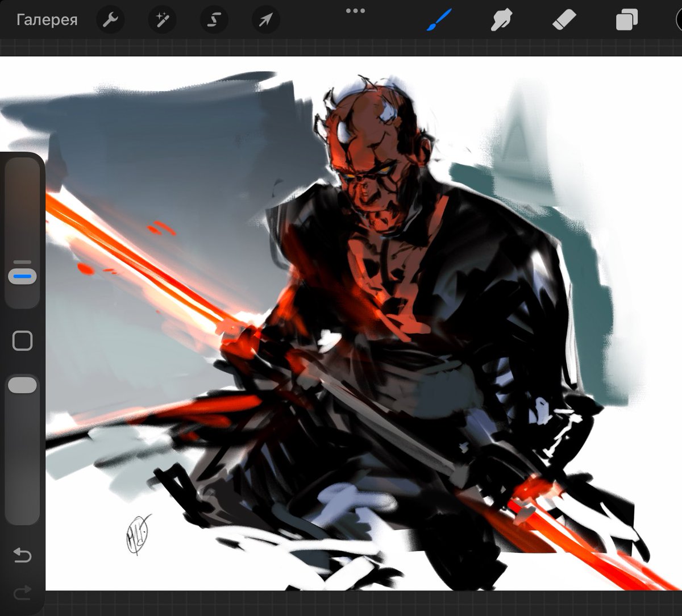Undo the last stroke with the undo arrow
682x616 pixels.
[22, 555]
